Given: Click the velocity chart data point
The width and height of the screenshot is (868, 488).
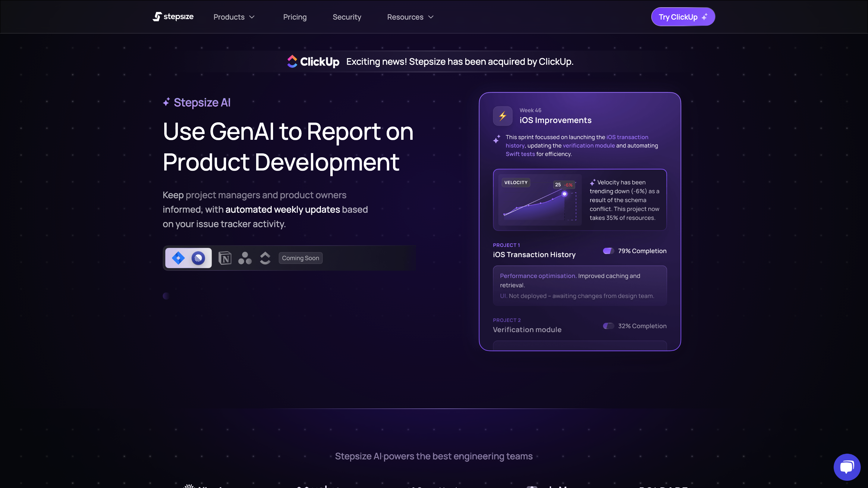Looking at the screenshot, I should pyautogui.click(x=565, y=194).
